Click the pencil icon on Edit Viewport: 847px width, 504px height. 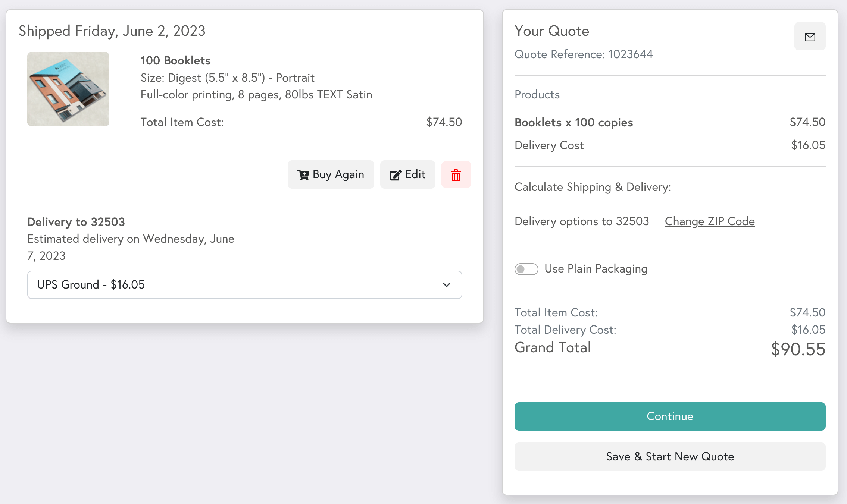click(x=395, y=175)
